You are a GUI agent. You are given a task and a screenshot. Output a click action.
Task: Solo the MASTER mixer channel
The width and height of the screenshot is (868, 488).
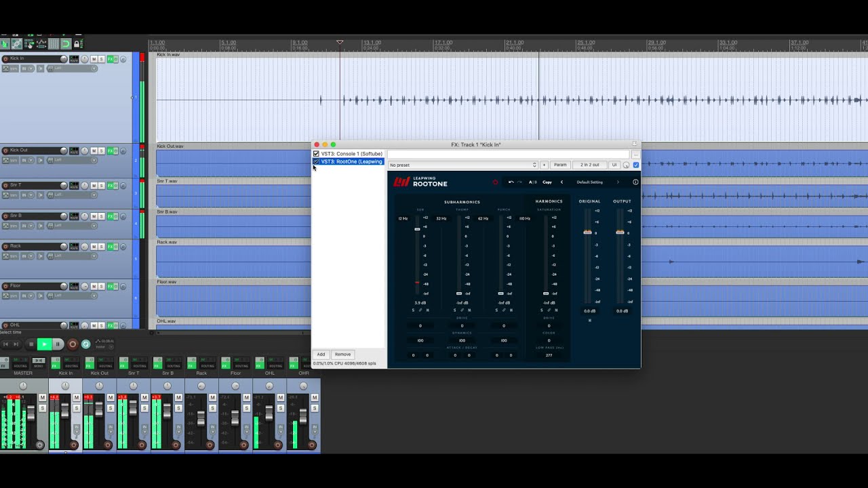42,408
